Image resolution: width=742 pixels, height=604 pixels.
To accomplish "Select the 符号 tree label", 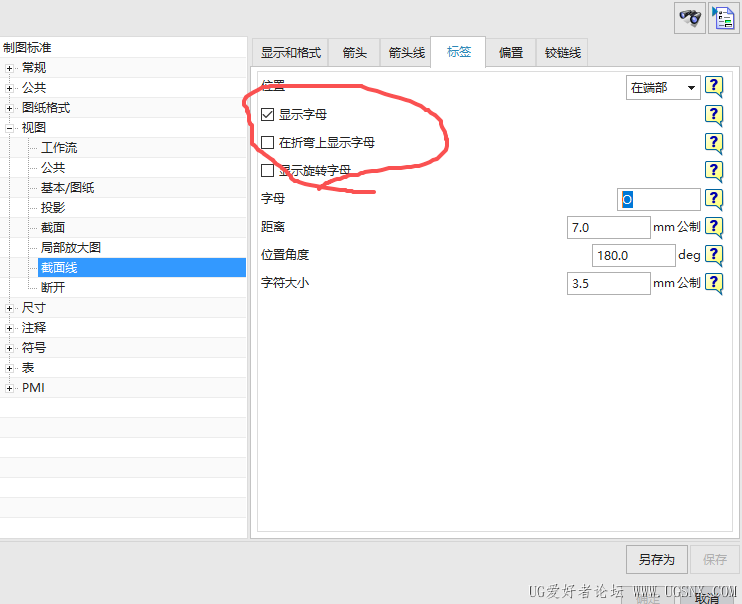I will tap(34, 348).
